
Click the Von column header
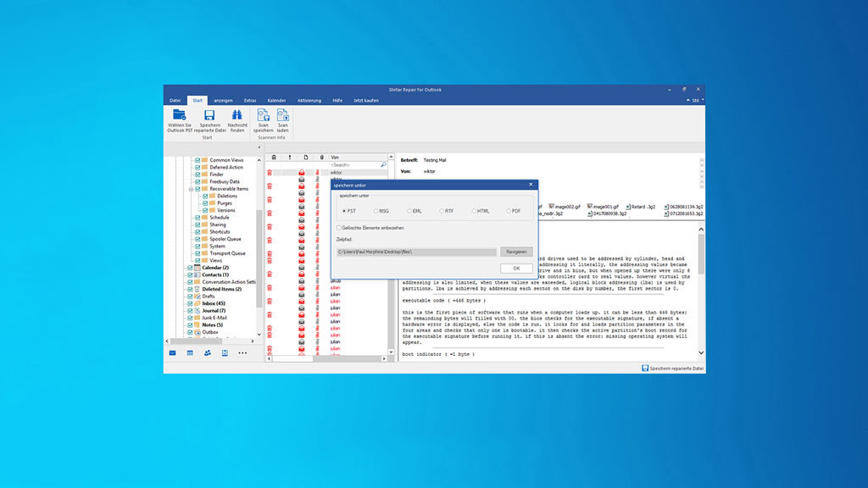[358, 157]
